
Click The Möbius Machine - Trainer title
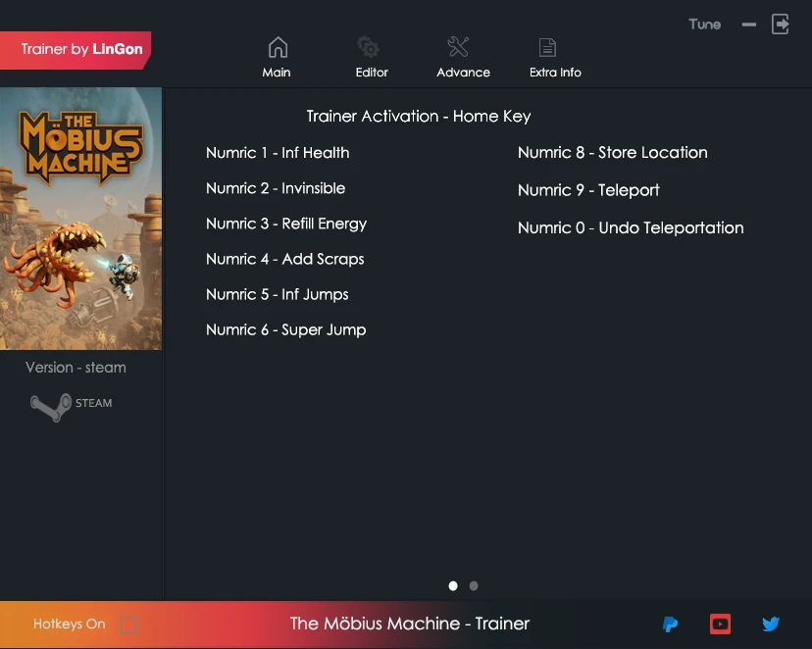[x=410, y=624]
